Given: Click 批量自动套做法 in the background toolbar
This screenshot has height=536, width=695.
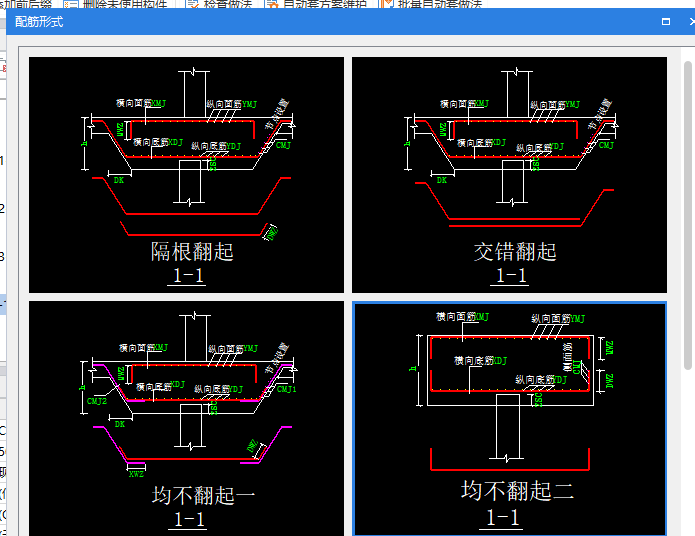Looking at the screenshot, I should (x=431, y=4).
